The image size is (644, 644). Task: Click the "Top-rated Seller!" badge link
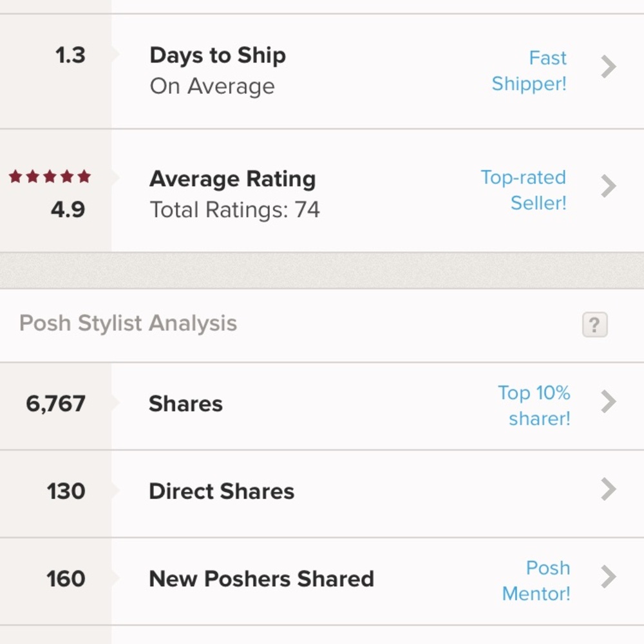tap(524, 190)
